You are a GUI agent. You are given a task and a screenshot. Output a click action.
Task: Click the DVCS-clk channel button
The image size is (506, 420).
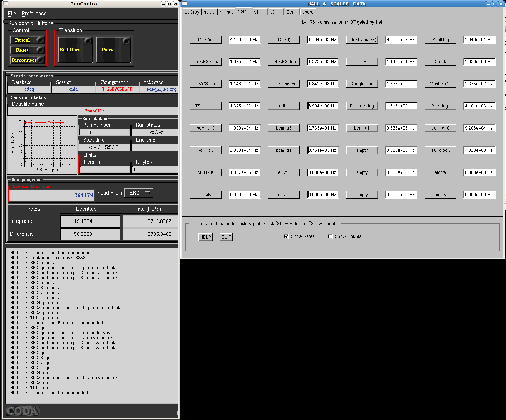point(205,84)
